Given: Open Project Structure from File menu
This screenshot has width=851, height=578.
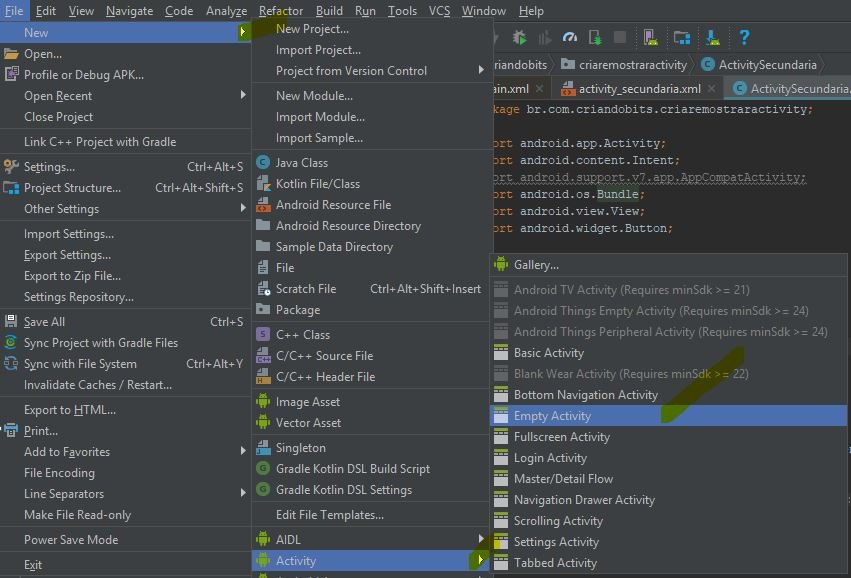Looking at the screenshot, I should [x=125, y=188].
